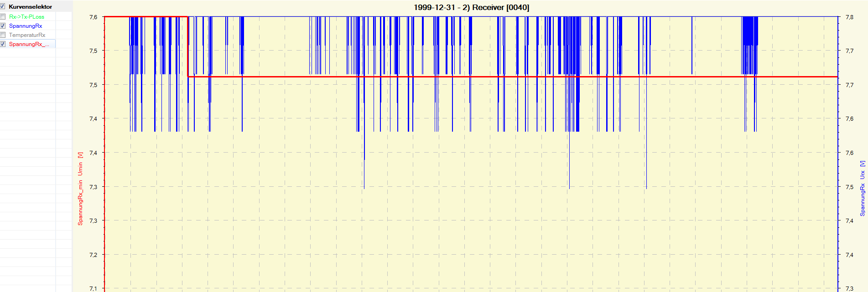868x292 pixels.
Task: Enable the Rx->Tx-PLoss curve checkbox
Action: [3, 17]
